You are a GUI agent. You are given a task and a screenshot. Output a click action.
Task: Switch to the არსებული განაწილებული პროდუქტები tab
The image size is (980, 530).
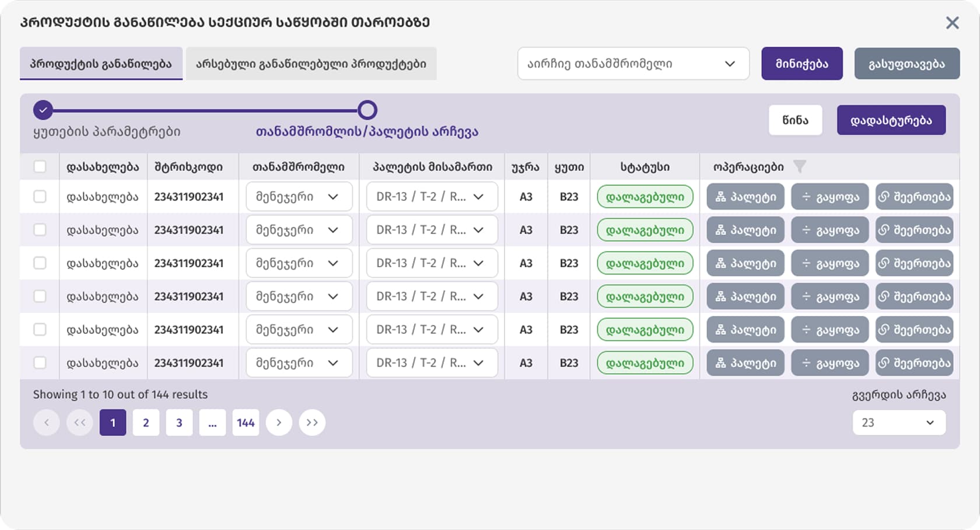click(x=311, y=64)
